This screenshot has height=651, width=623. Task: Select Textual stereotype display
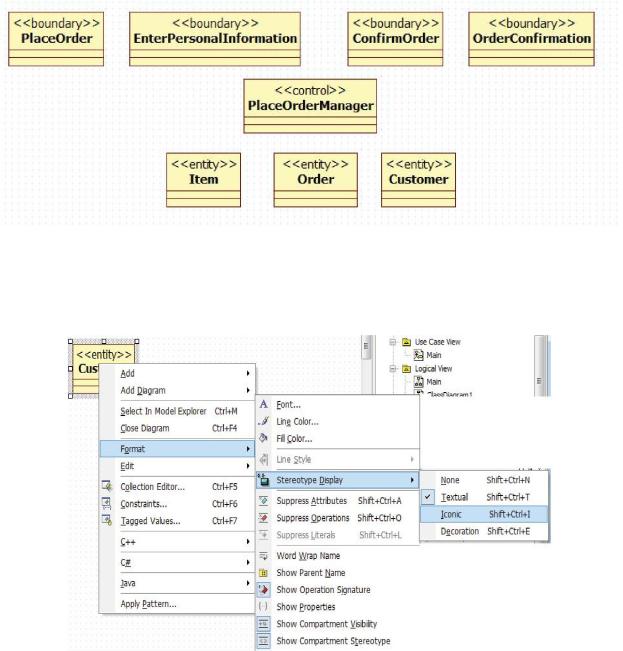pos(484,497)
